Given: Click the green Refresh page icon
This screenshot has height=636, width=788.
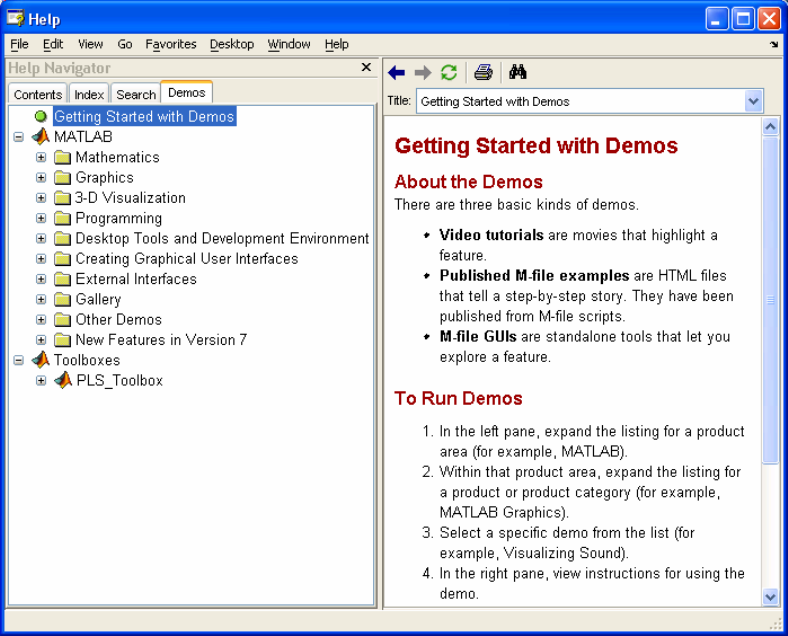Looking at the screenshot, I should [x=449, y=72].
